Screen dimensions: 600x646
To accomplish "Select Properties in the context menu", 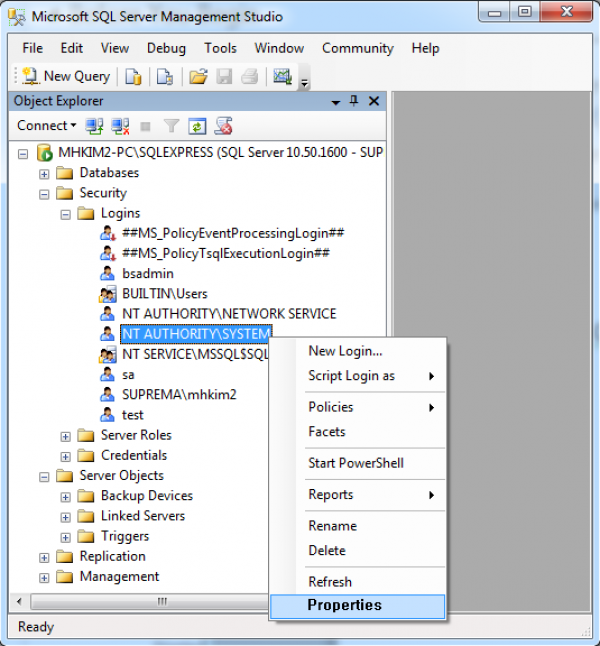I will (344, 605).
